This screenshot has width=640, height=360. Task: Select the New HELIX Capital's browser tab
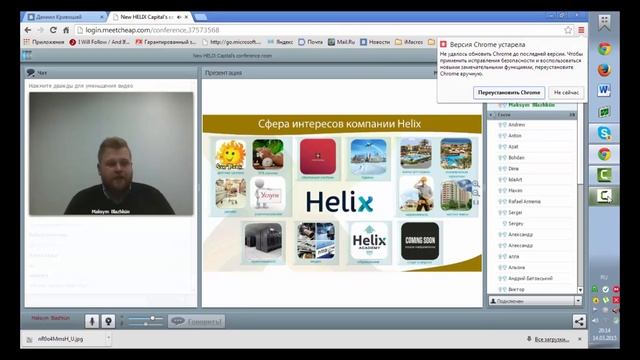(x=147, y=17)
